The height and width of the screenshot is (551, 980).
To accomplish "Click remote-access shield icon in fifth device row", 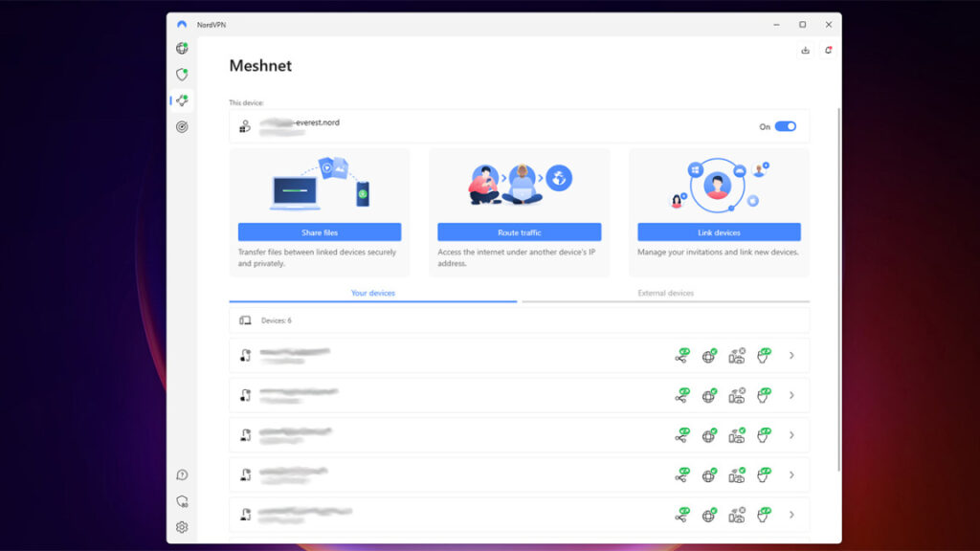I will (764, 515).
